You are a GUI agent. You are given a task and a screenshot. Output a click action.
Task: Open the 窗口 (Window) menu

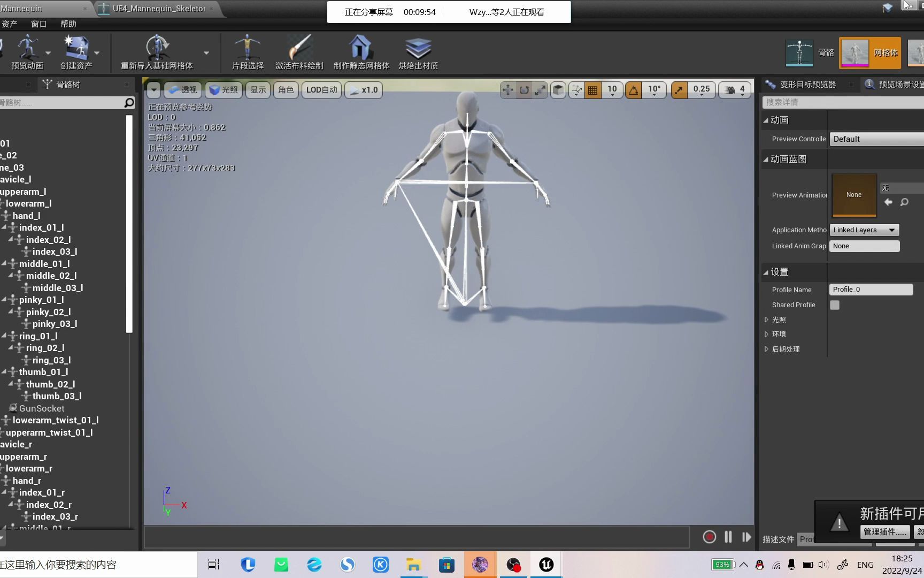[x=38, y=24]
